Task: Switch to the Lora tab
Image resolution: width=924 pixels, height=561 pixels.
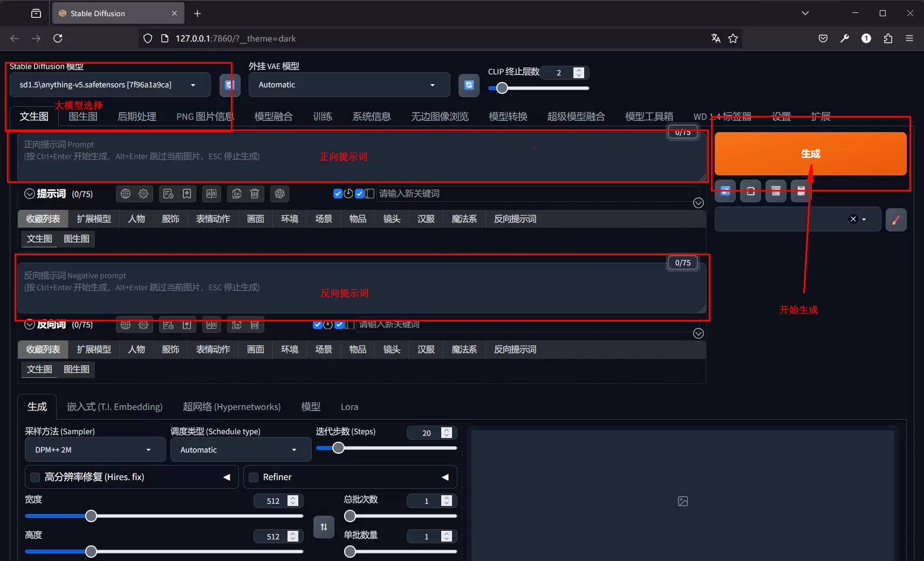Action: click(349, 407)
